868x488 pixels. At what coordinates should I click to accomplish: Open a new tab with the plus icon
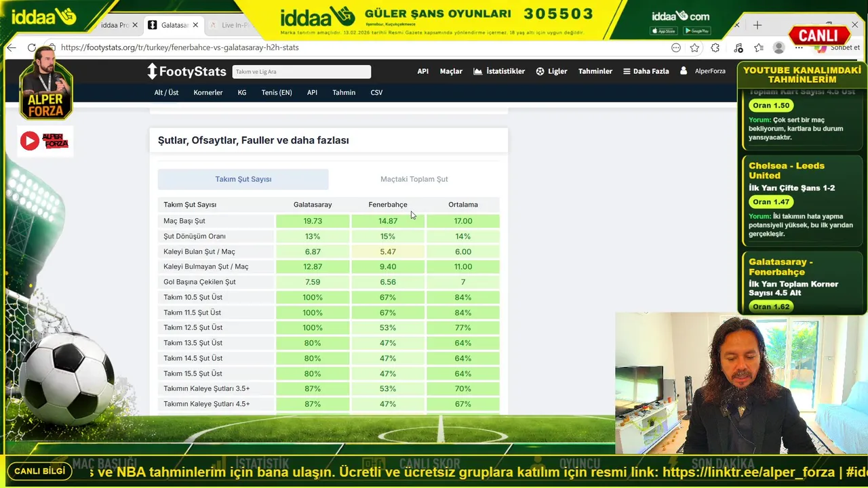pyautogui.click(x=757, y=25)
